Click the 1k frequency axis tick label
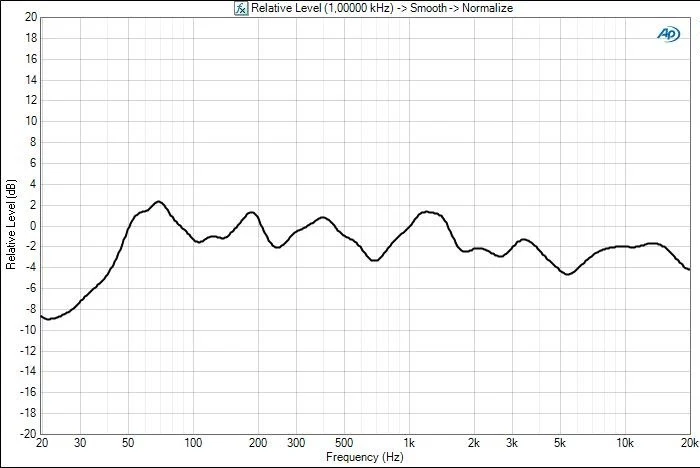 coord(409,443)
